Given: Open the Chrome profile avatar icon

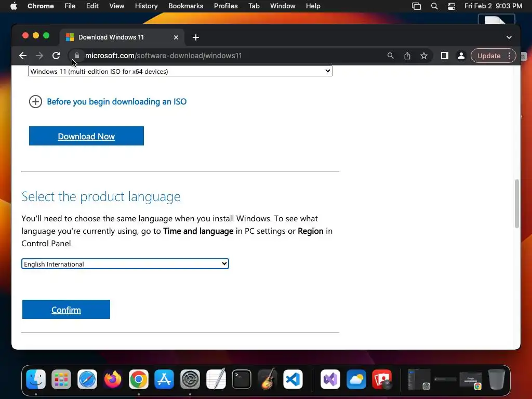Looking at the screenshot, I should 461,56.
